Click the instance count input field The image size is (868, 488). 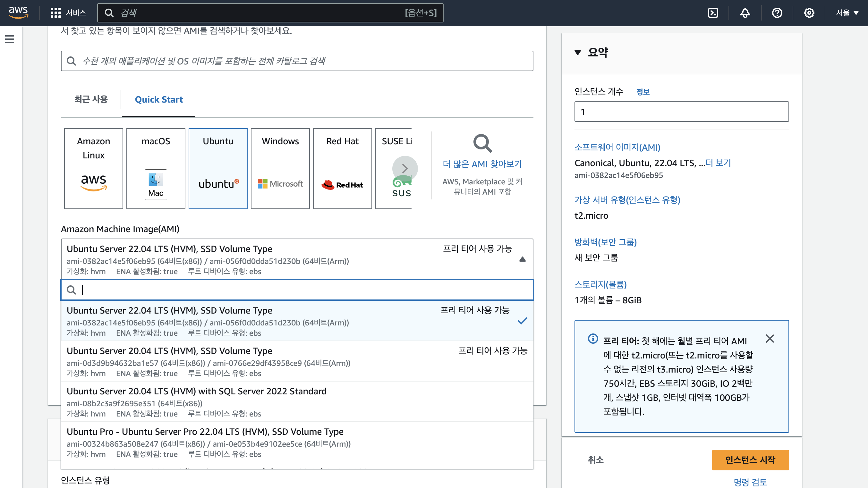(x=681, y=112)
